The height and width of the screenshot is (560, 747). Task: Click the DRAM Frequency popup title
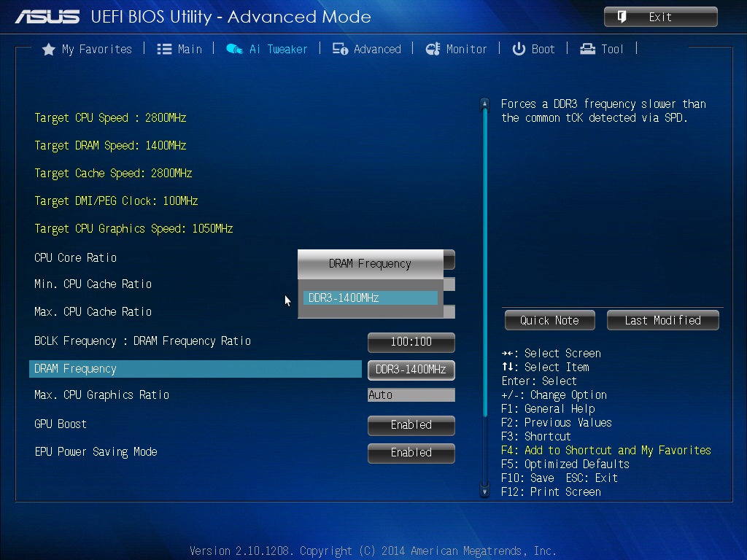point(370,264)
